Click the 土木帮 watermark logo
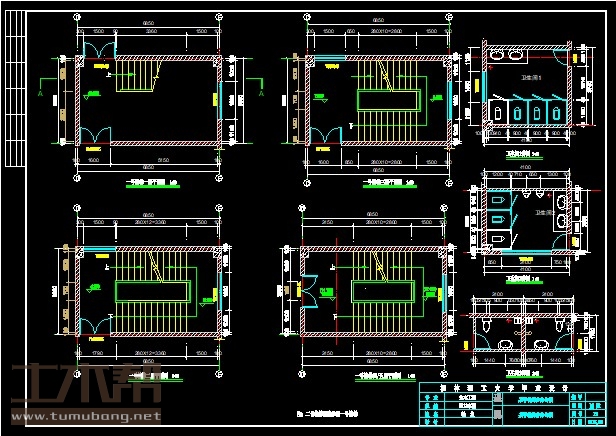The height and width of the screenshot is (436, 616). 70,388
